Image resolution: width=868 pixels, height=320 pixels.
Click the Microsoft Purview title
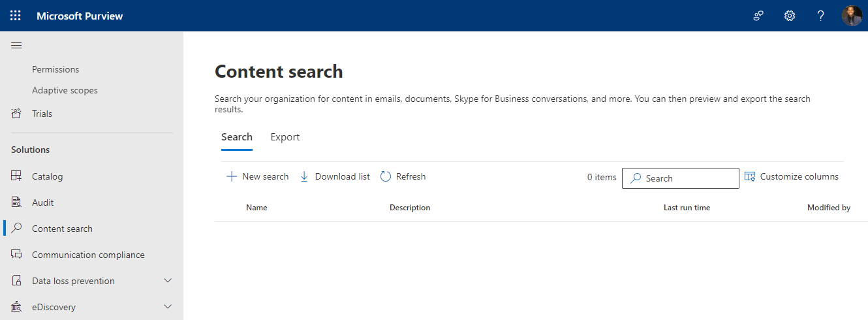point(80,16)
